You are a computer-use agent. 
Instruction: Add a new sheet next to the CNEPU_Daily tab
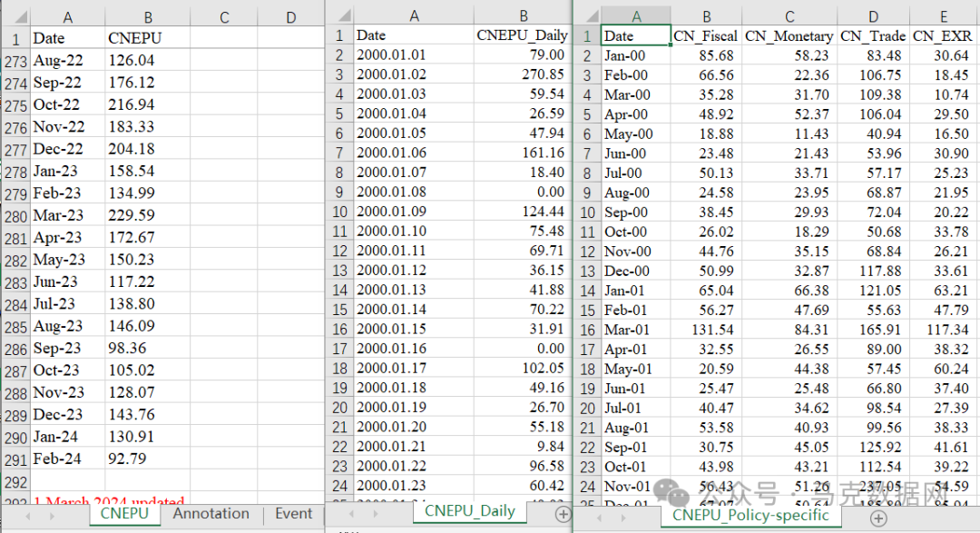(563, 514)
